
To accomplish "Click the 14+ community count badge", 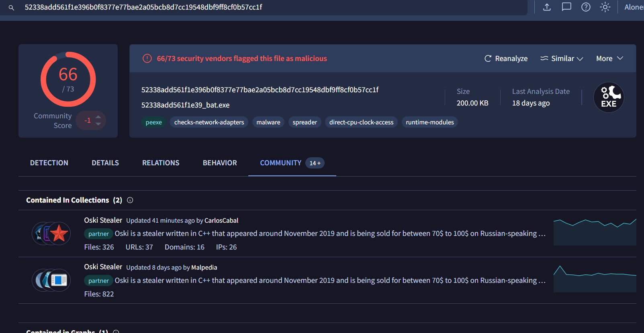I will [315, 163].
